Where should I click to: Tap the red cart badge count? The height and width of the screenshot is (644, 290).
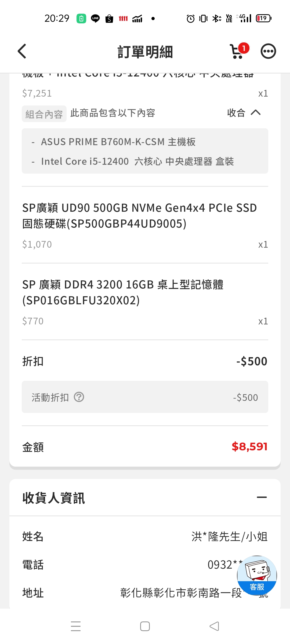pyautogui.click(x=244, y=48)
